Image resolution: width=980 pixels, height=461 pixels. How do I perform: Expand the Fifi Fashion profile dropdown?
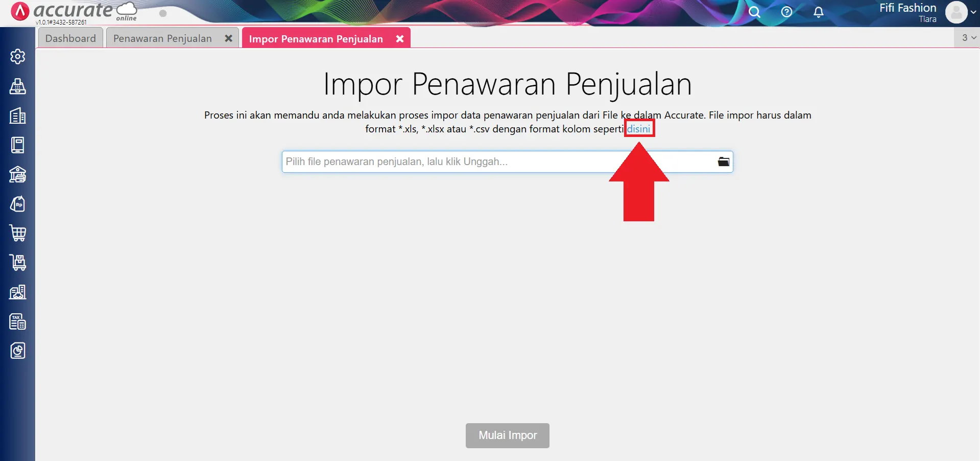pyautogui.click(x=960, y=12)
